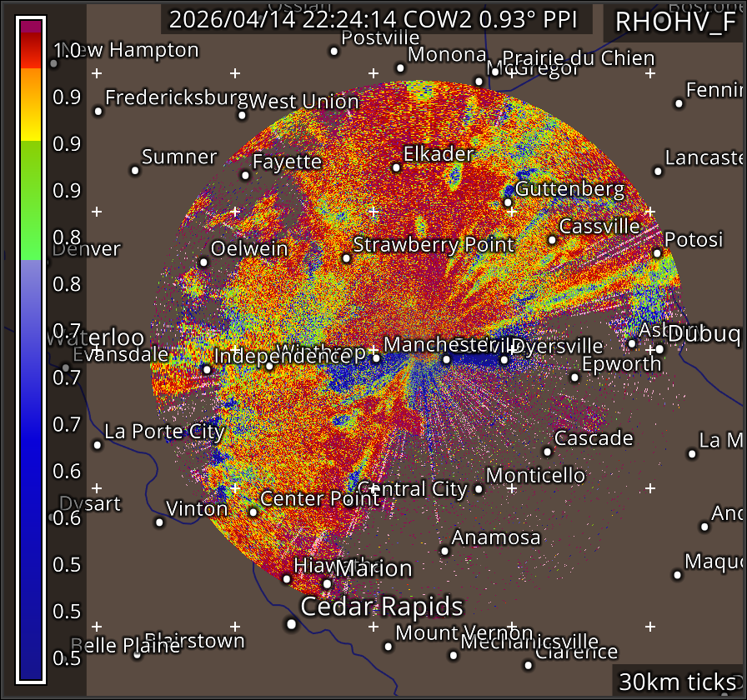Click the Elkader location marker

coord(396,167)
